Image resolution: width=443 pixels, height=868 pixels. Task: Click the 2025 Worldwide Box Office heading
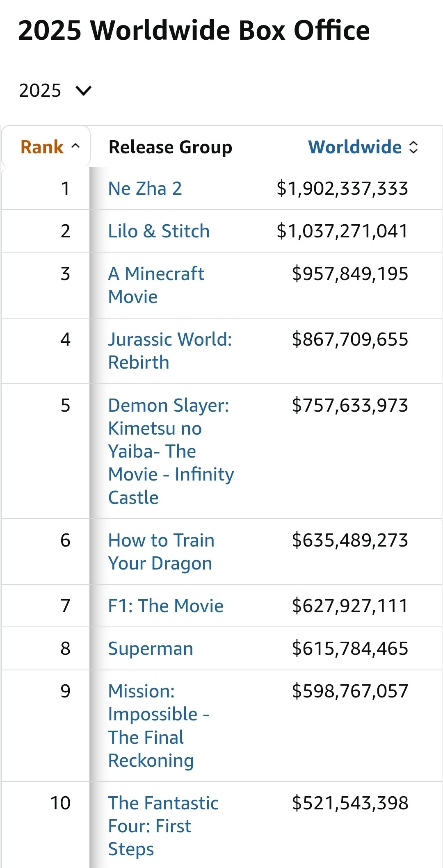(194, 31)
